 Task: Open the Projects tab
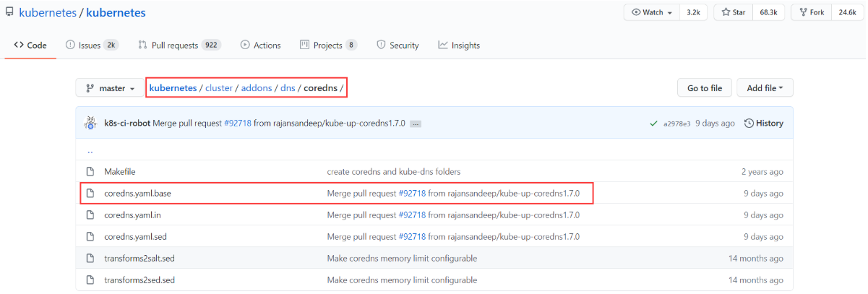pyautogui.click(x=328, y=45)
